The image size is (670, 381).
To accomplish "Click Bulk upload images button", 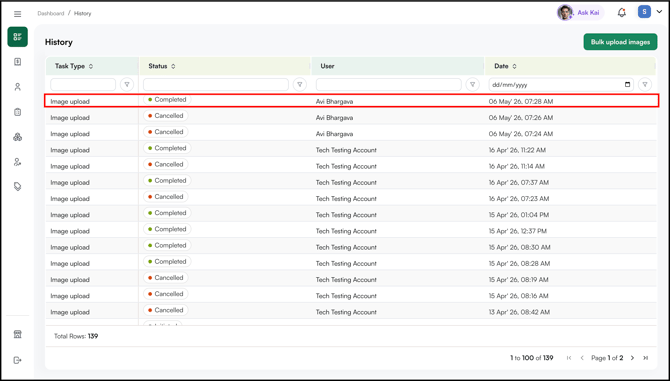I will coord(620,42).
